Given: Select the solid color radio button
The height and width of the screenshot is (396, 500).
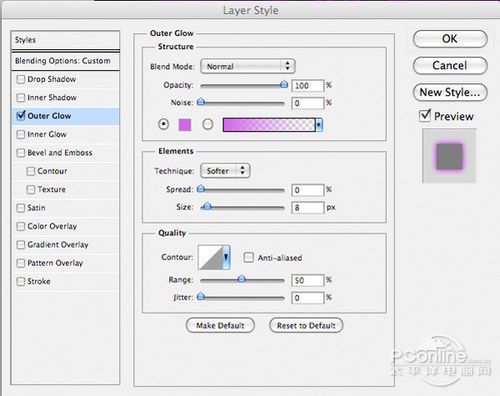Looking at the screenshot, I should (163, 124).
